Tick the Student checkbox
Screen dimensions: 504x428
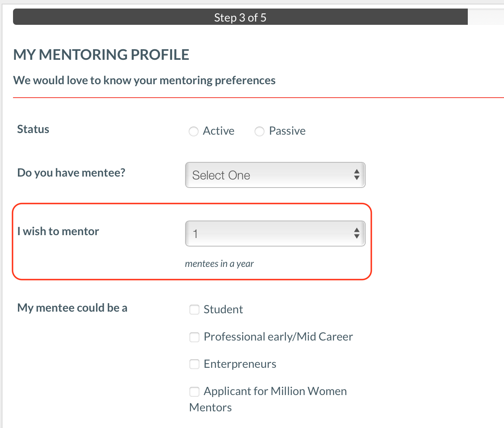pyautogui.click(x=194, y=310)
